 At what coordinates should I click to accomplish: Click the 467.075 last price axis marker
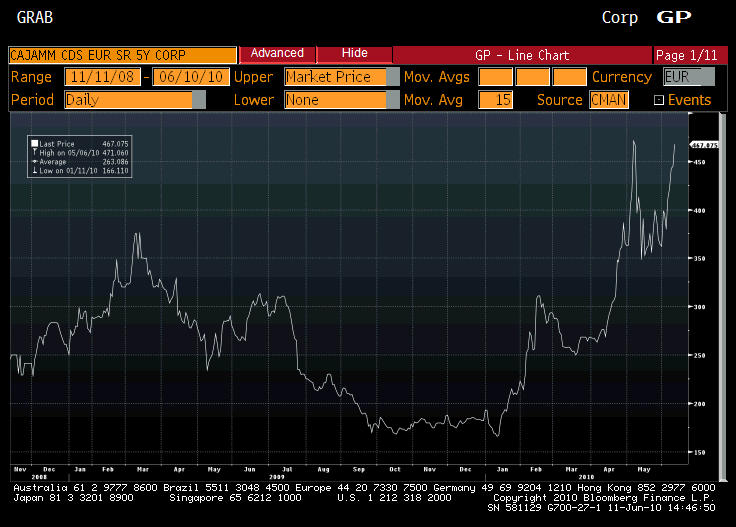click(x=704, y=145)
